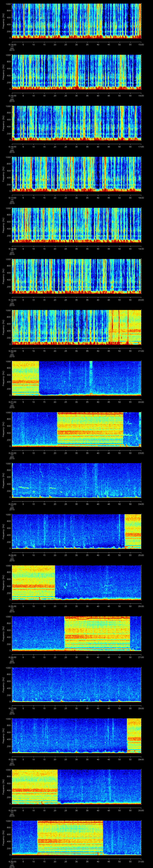This screenshot has height=868, width=153.
Task: Click the spectrogram panel starting at 6:19:00
Action: click(x=77, y=276)
